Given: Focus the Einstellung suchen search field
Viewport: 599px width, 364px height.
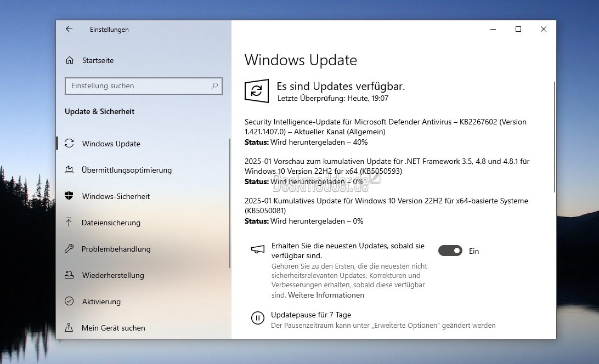Looking at the screenshot, I should (x=144, y=86).
